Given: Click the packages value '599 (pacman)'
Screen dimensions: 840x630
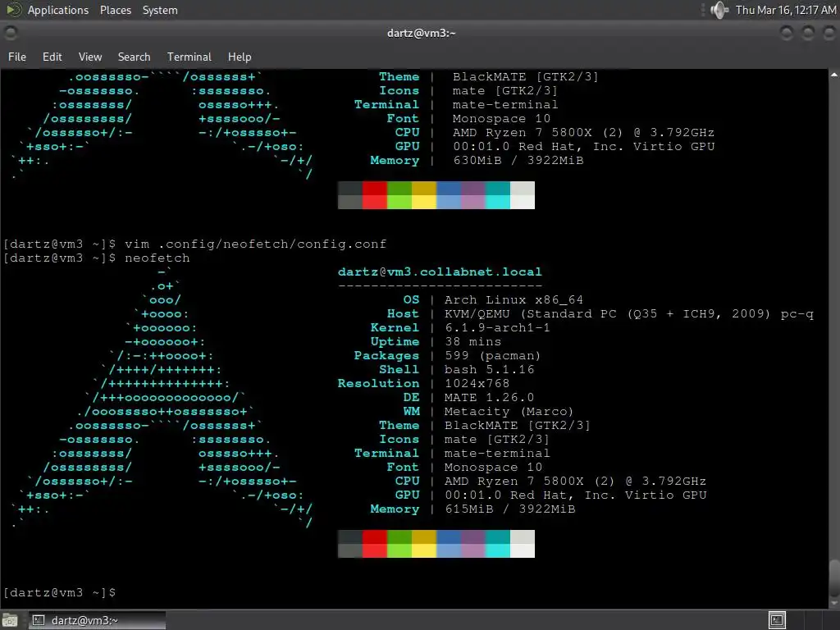Looking at the screenshot, I should 492,356.
